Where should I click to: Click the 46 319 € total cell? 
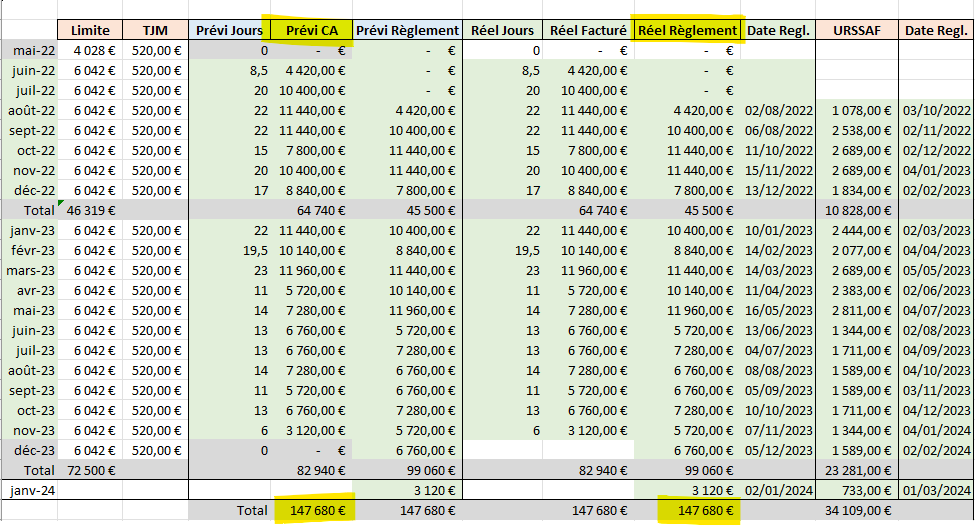91,210
